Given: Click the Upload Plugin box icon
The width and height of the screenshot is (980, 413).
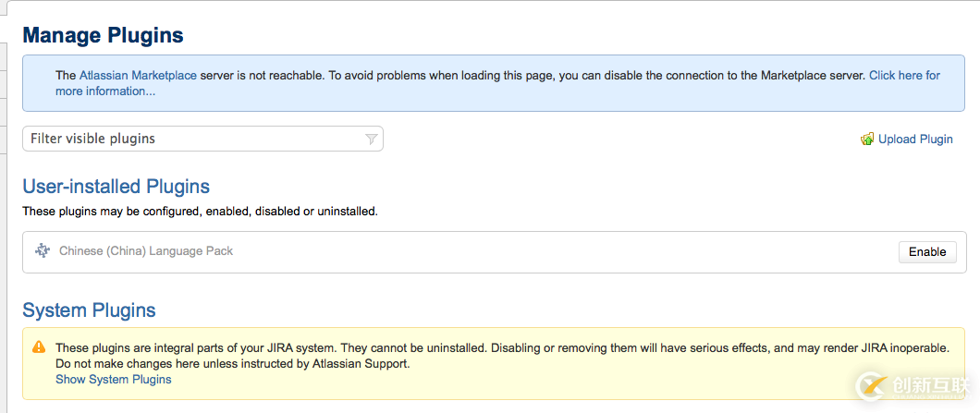Looking at the screenshot, I should (867, 139).
